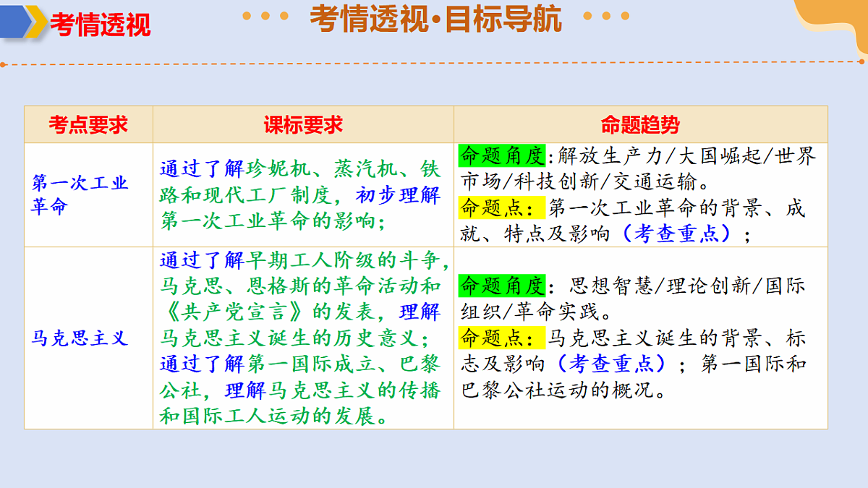Viewport: 868px width, 488px height.
Task: Click text 组织/革命实践。
Action: [x=536, y=312]
